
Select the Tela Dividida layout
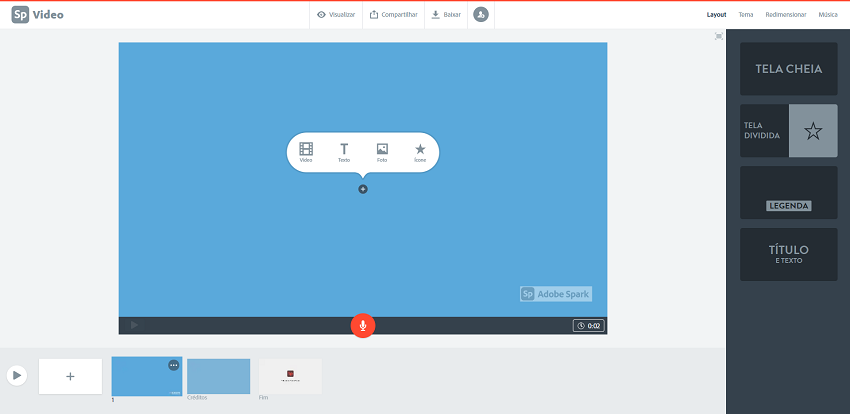pos(788,131)
